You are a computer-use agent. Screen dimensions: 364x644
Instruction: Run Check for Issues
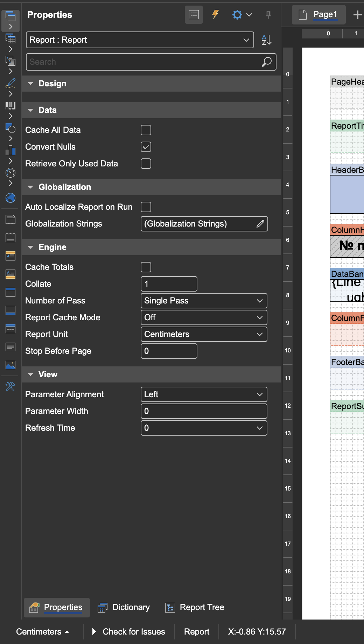[129, 632]
